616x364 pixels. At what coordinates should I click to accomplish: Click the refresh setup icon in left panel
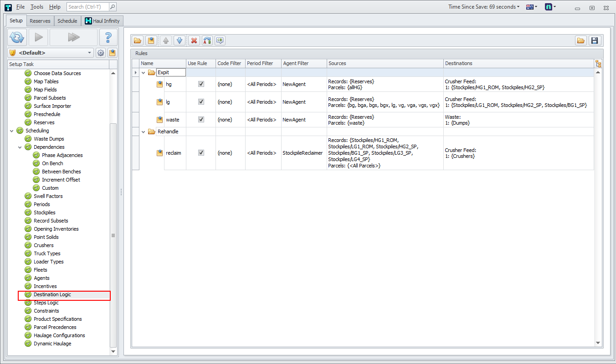pyautogui.click(x=17, y=37)
